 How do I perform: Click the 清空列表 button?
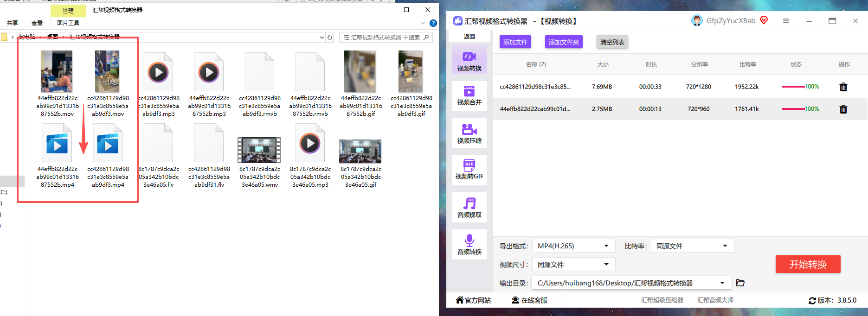coord(612,42)
